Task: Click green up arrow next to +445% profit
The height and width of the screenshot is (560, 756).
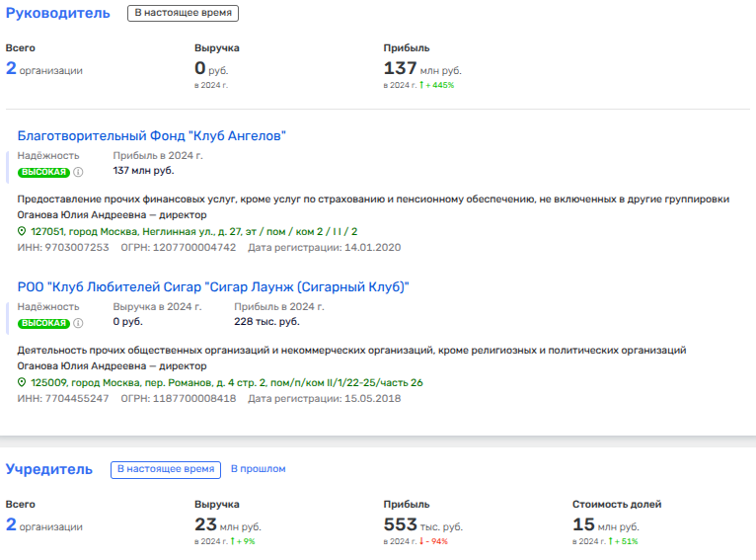Action: [421, 85]
